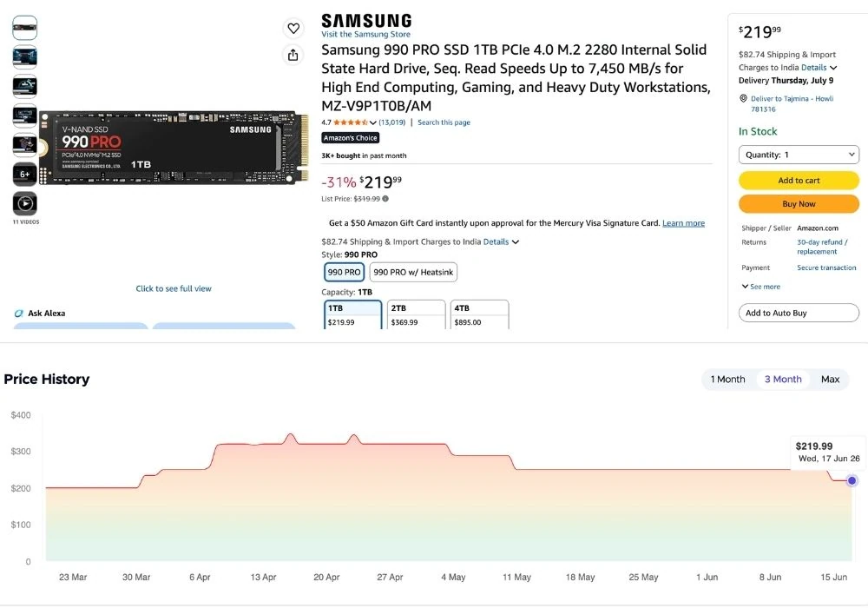This screenshot has width=868, height=608.
Task: Expand the star rating dropdown chevron
Action: point(373,123)
